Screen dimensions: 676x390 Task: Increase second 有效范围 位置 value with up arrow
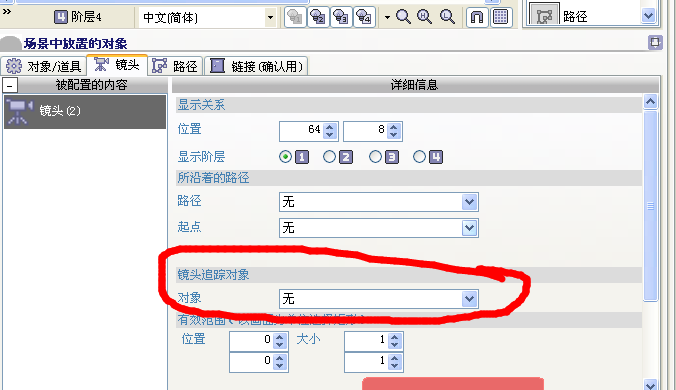280,358
